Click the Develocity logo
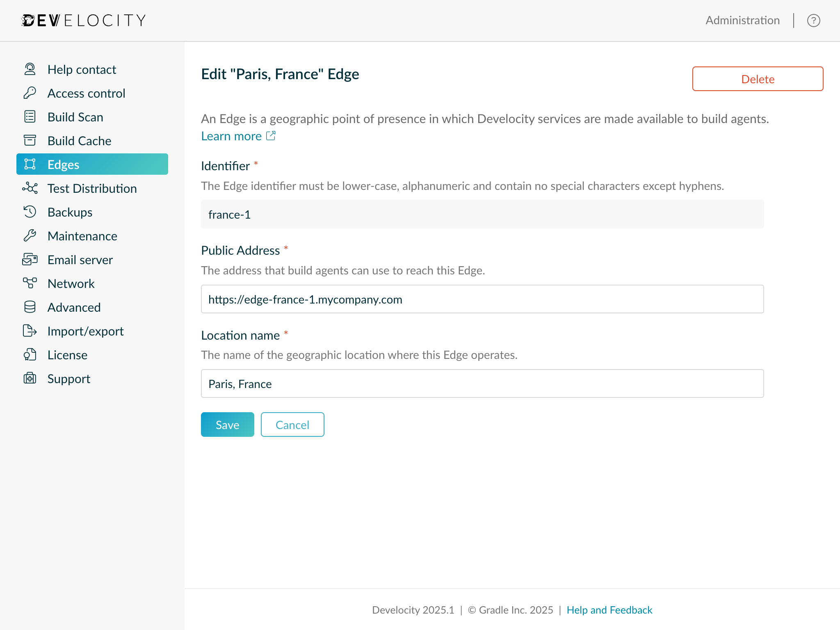 (x=84, y=21)
